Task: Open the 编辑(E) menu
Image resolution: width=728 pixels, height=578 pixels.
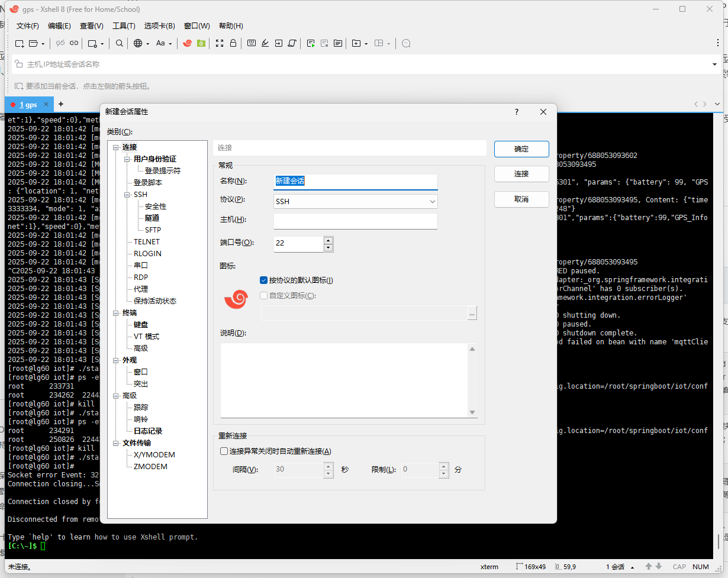Action: click(x=59, y=26)
